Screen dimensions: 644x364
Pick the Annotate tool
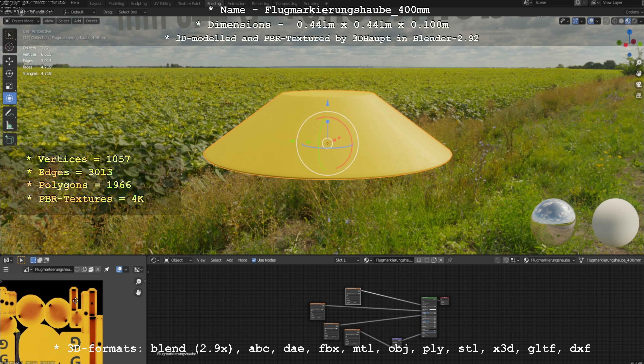pos(9,113)
